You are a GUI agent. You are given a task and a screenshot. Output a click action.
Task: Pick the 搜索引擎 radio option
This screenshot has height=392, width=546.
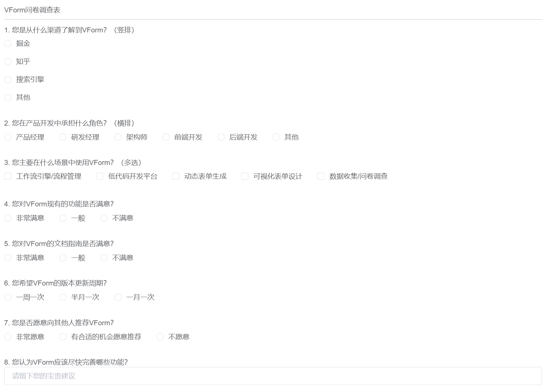[x=8, y=79]
